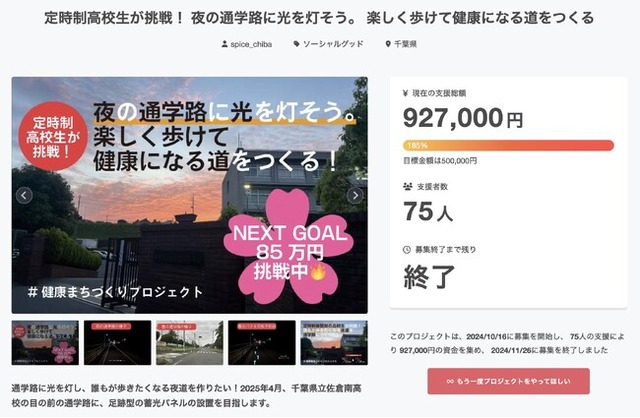Image resolution: width=640 pixels, height=418 pixels.
Task: Select the fifth thumbnail showing sunset building
Action: [x=333, y=342]
